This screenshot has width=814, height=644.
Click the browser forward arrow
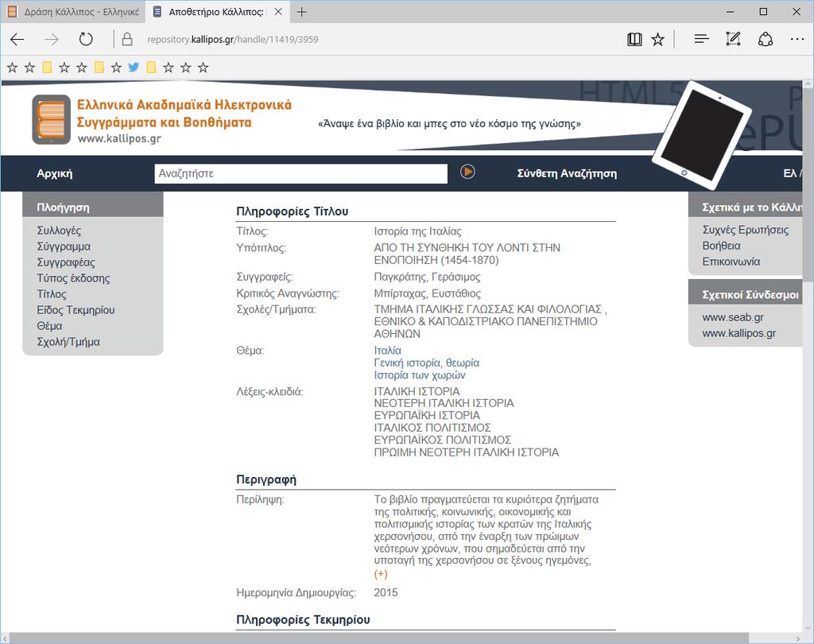pyautogui.click(x=52, y=40)
